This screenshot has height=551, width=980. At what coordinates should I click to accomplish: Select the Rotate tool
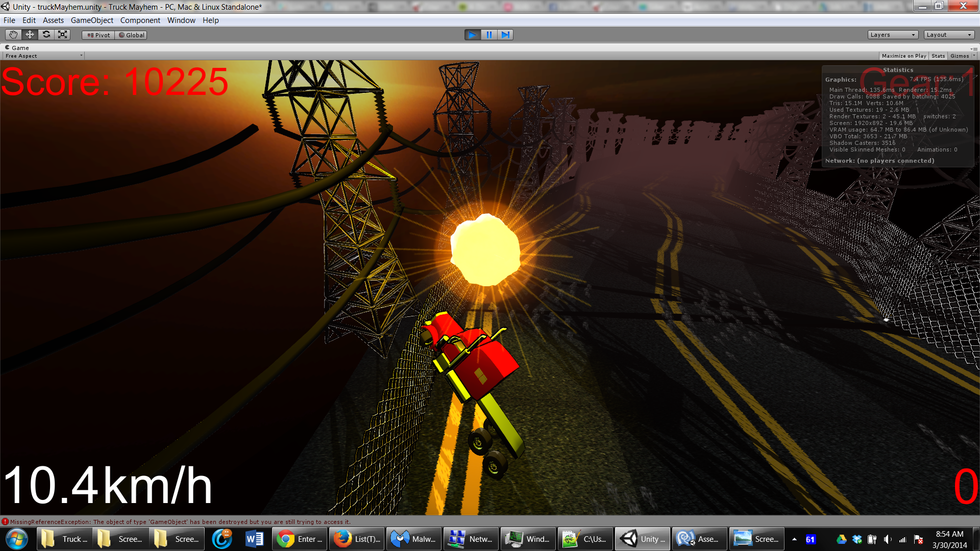pos(46,35)
